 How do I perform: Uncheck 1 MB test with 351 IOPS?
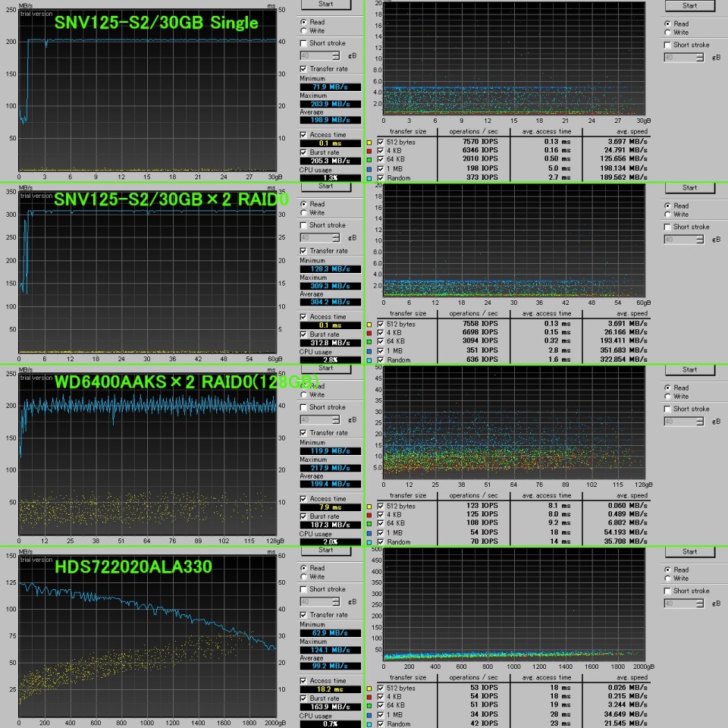coord(381,351)
